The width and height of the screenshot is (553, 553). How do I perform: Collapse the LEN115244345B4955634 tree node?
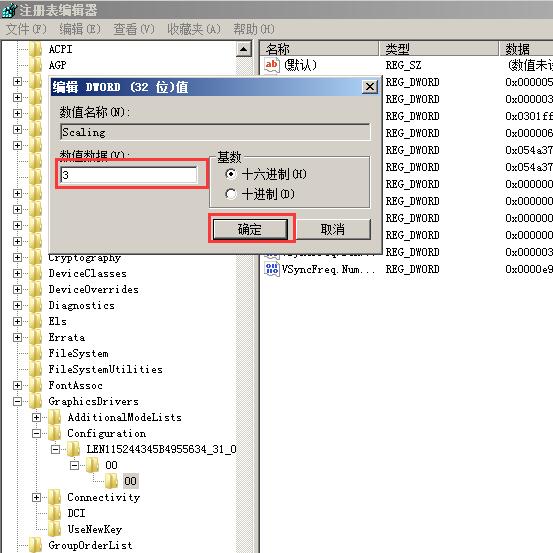coord(55,449)
